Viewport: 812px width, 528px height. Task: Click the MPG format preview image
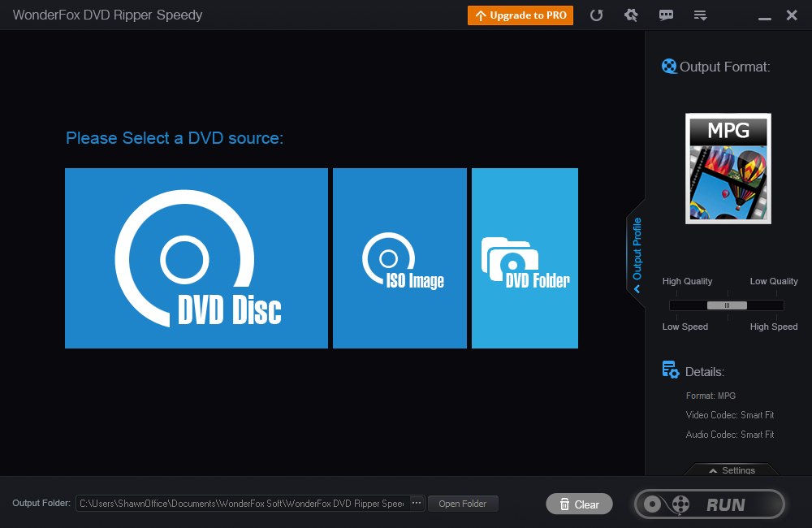click(728, 168)
